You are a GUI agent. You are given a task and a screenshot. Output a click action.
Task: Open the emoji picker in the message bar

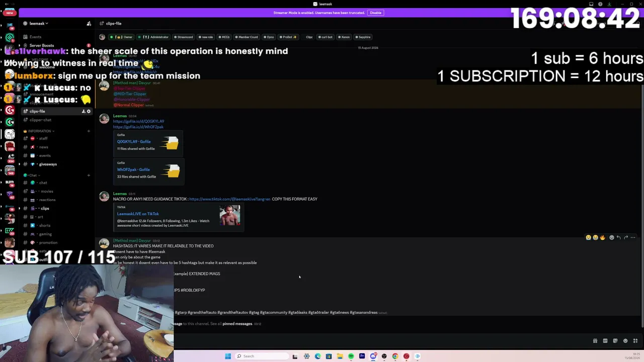coord(625,341)
